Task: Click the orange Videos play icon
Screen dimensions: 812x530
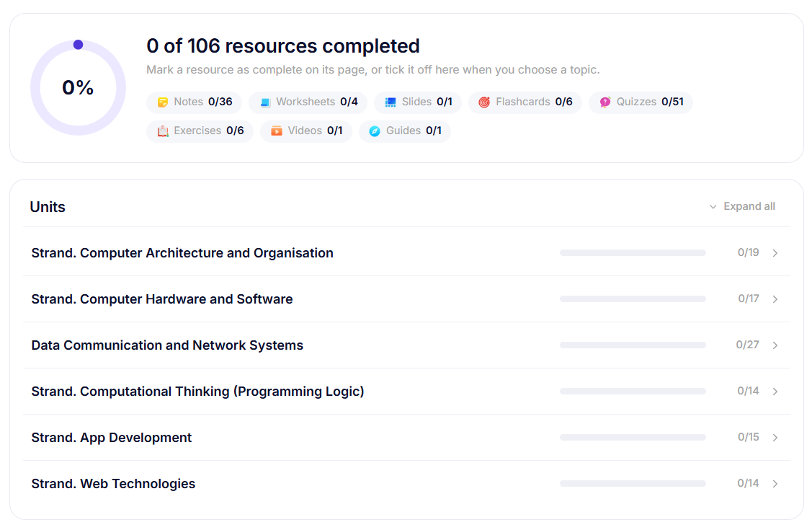Action: click(x=277, y=131)
